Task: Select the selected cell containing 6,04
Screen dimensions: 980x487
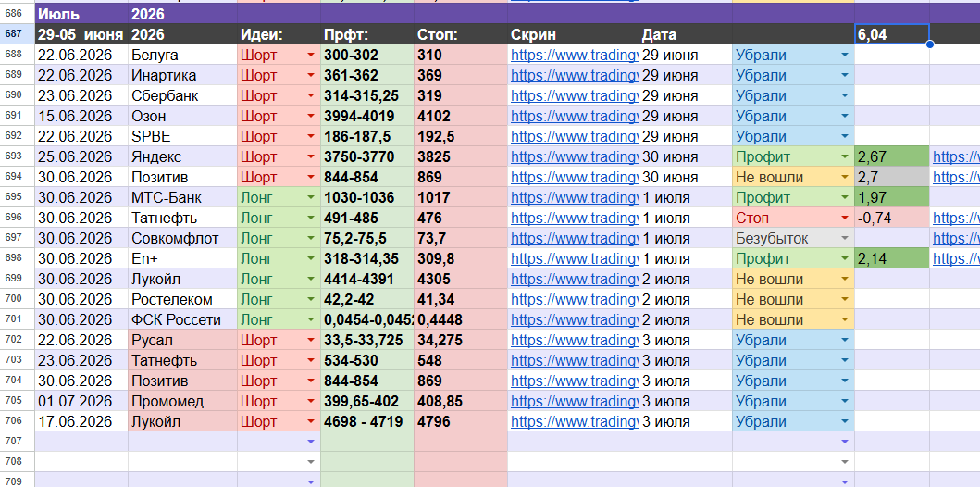Action: click(x=892, y=34)
